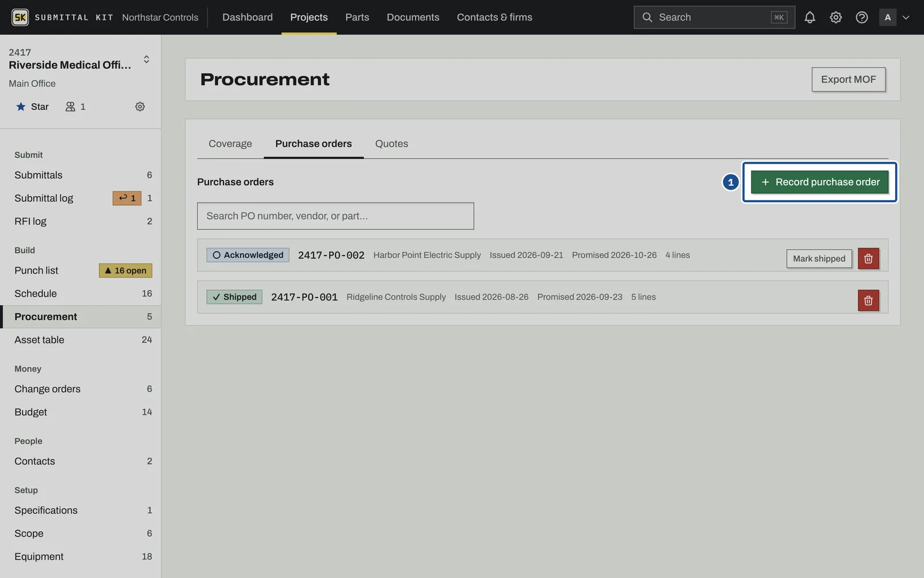Click Record purchase order button

(819, 182)
